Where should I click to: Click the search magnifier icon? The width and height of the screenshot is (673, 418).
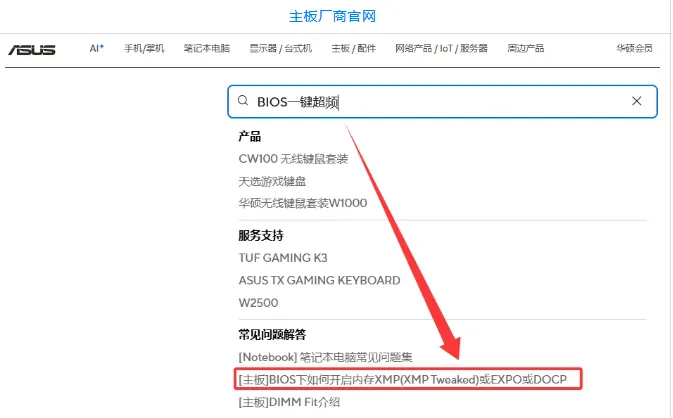pos(243,101)
